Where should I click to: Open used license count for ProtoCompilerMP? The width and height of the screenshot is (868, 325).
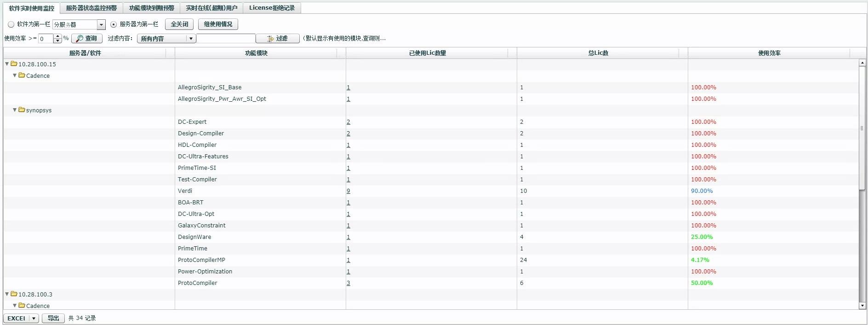click(348, 260)
